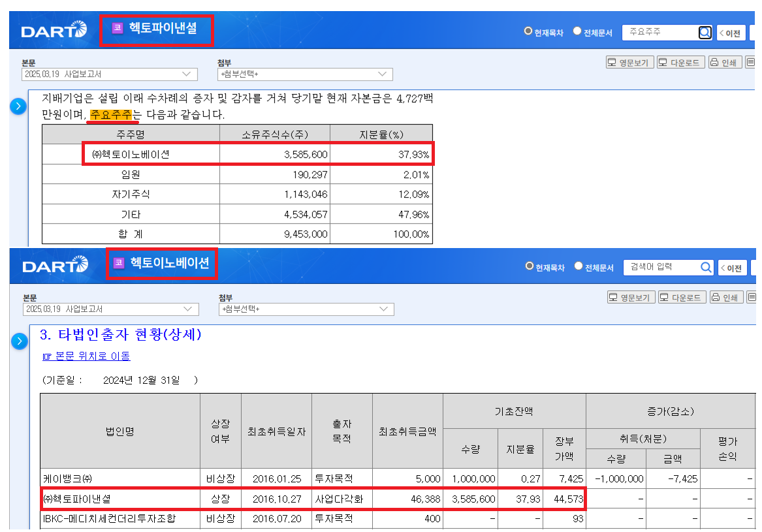Click the search magnifier icon beside 주요주주 field
Viewport: 762px width, 532px height.
705,32
